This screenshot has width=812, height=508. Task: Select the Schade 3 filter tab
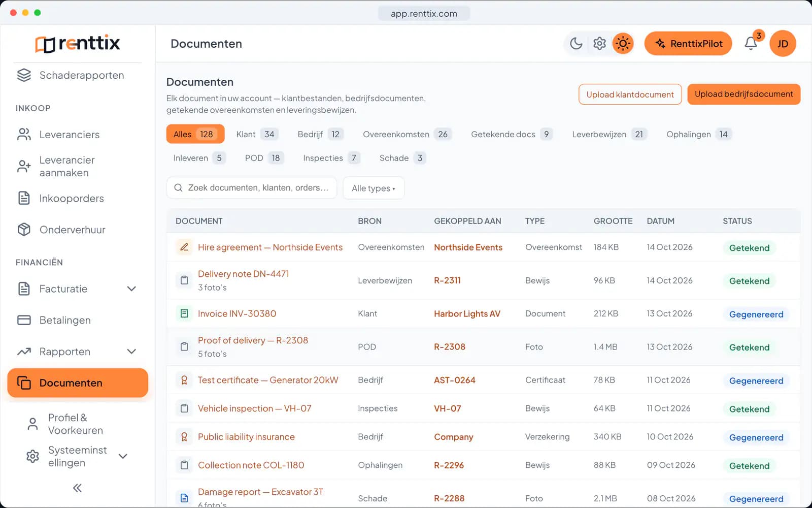402,158
